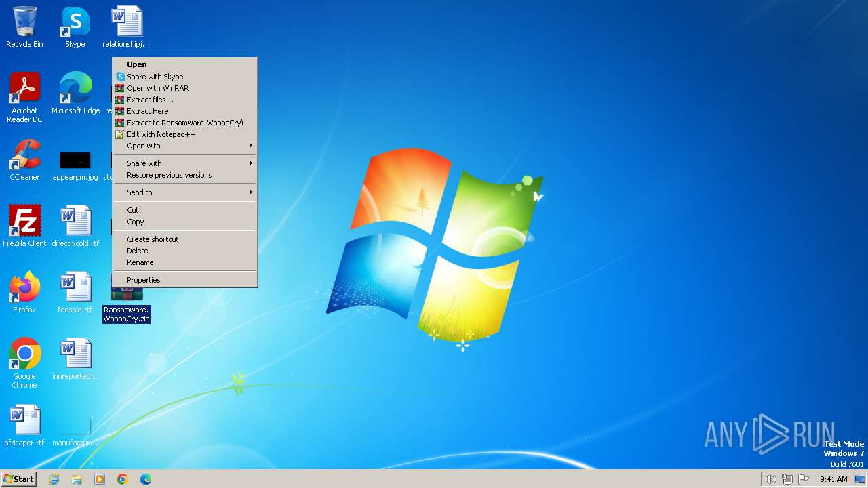Launch Windows Media Player from taskbar

click(100, 479)
